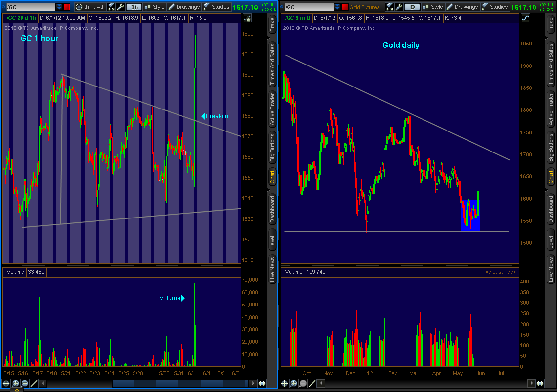Expand the /GC symbol dropdown on right chart
Screen dimensions: 557x392
pos(337,7)
